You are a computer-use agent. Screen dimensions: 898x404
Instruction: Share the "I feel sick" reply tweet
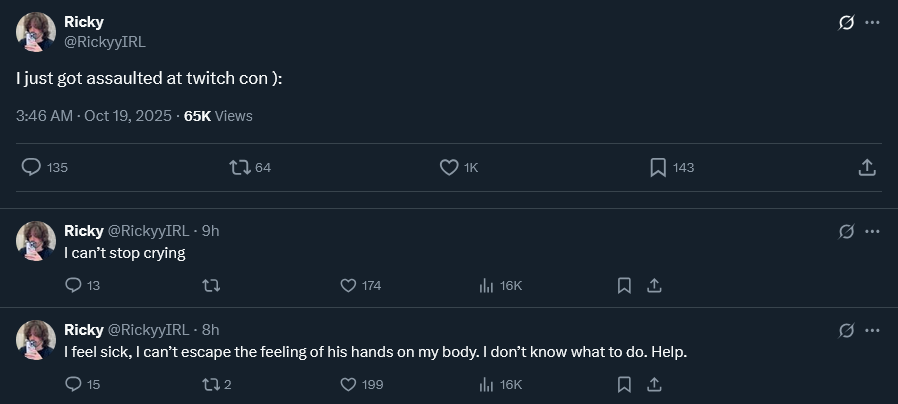tap(654, 384)
